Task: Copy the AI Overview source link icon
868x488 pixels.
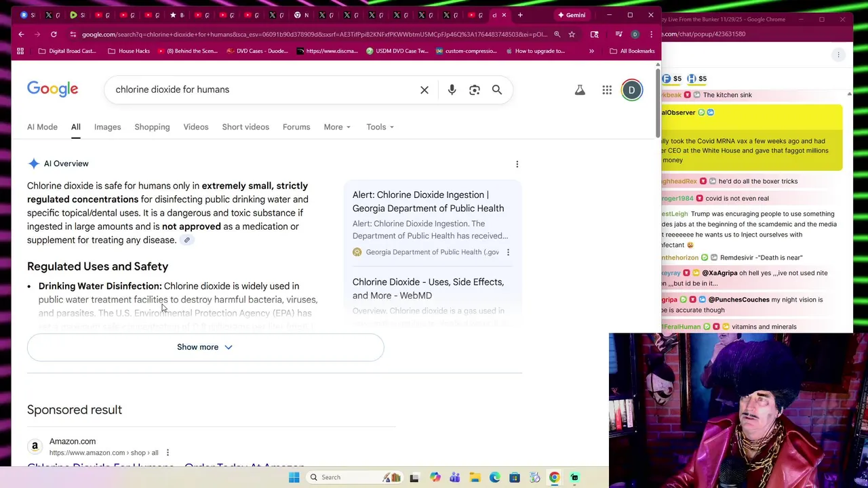Action: click(x=187, y=240)
